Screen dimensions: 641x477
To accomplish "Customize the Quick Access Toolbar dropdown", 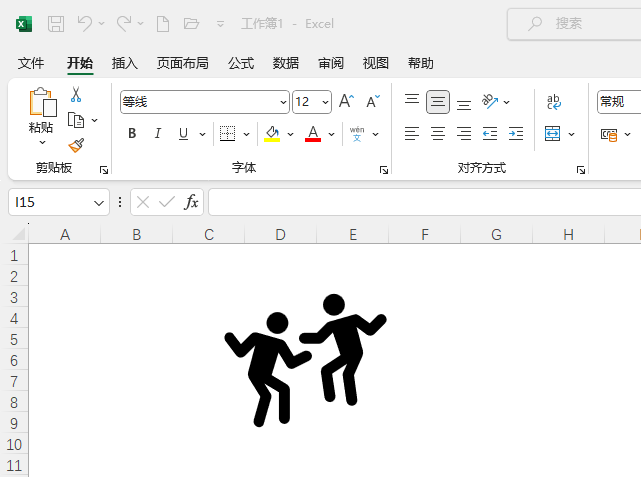I will point(220,24).
